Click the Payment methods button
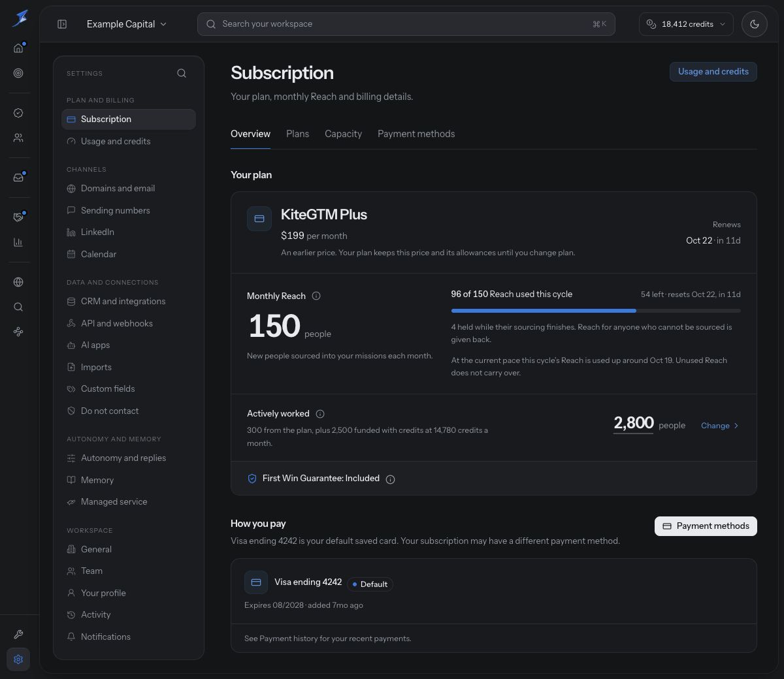 click(x=706, y=526)
